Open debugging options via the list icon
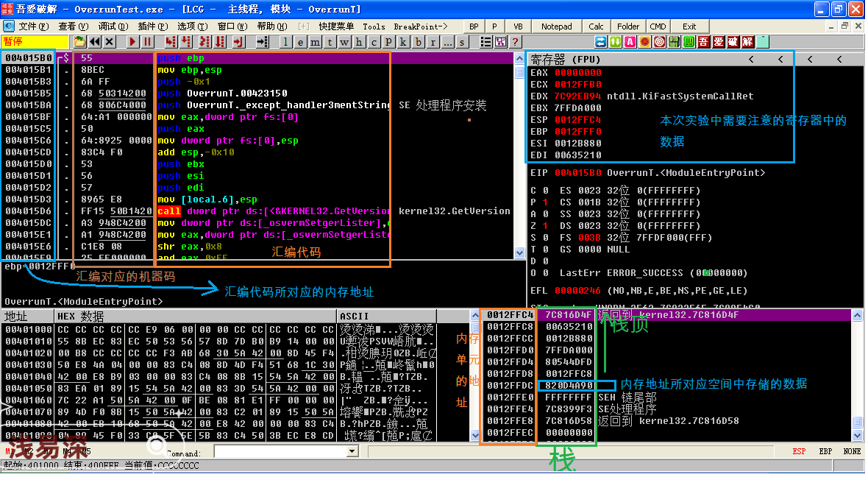868x477 pixels. point(486,41)
